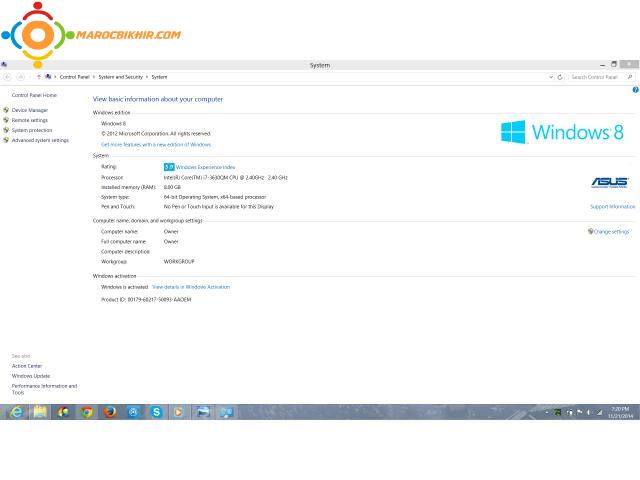Refresh the Control Panel address bar
Image resolution: width=640 pixels, height=480 pixels.
tap(560, 77)
